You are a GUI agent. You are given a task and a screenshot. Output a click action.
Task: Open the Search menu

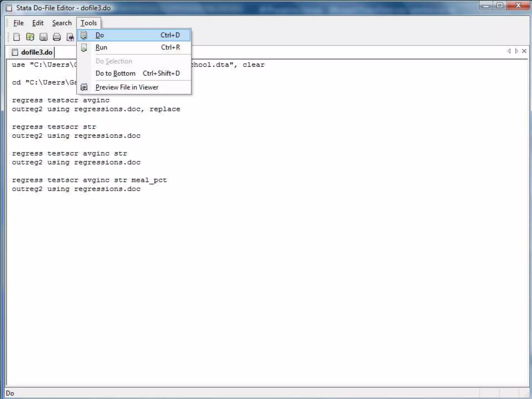pyautogui.click(x=62, y=23)
